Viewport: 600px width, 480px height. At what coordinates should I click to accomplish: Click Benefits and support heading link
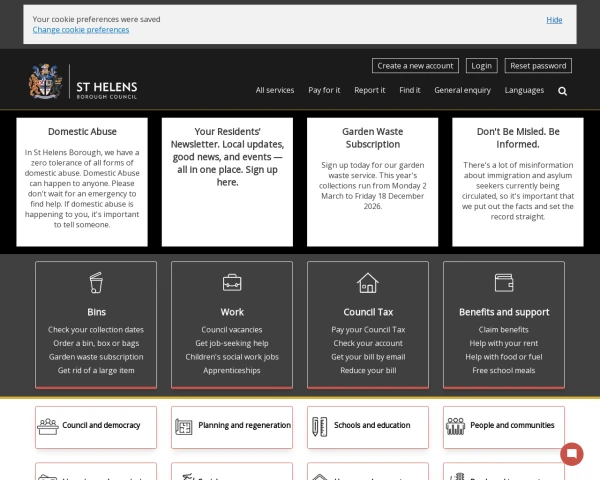(504, 312)
